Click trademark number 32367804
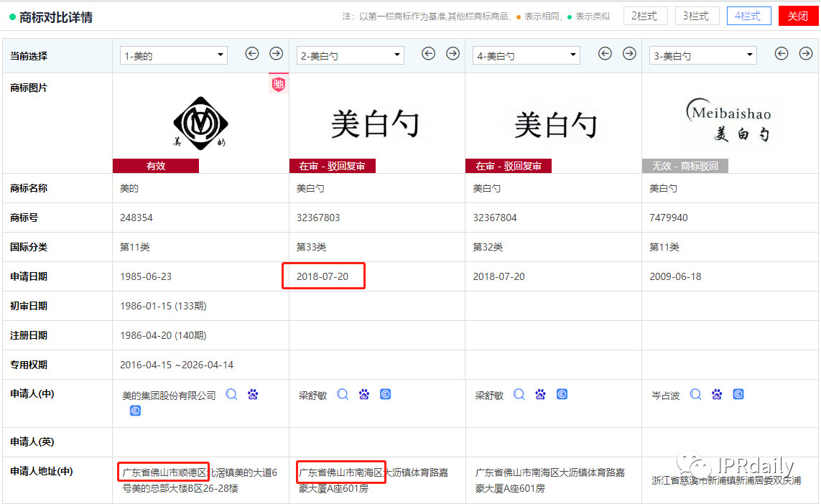Viewport: 821px width, 504px height. pos(495,218)
